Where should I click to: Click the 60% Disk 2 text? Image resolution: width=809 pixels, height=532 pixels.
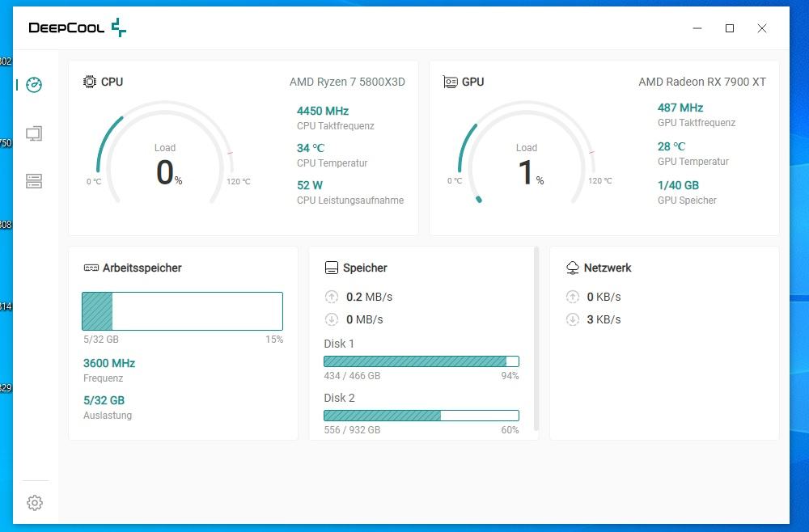[510, 430]
